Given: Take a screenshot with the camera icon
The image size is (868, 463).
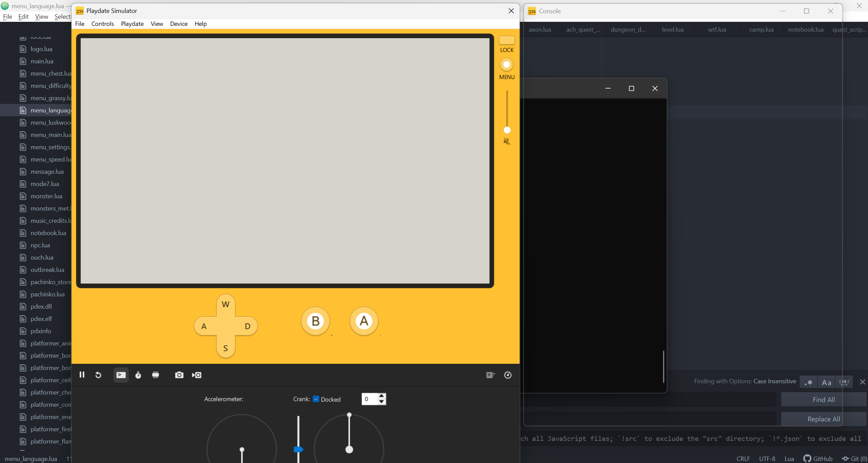Looking at the screenshot, I should (179, 375).
